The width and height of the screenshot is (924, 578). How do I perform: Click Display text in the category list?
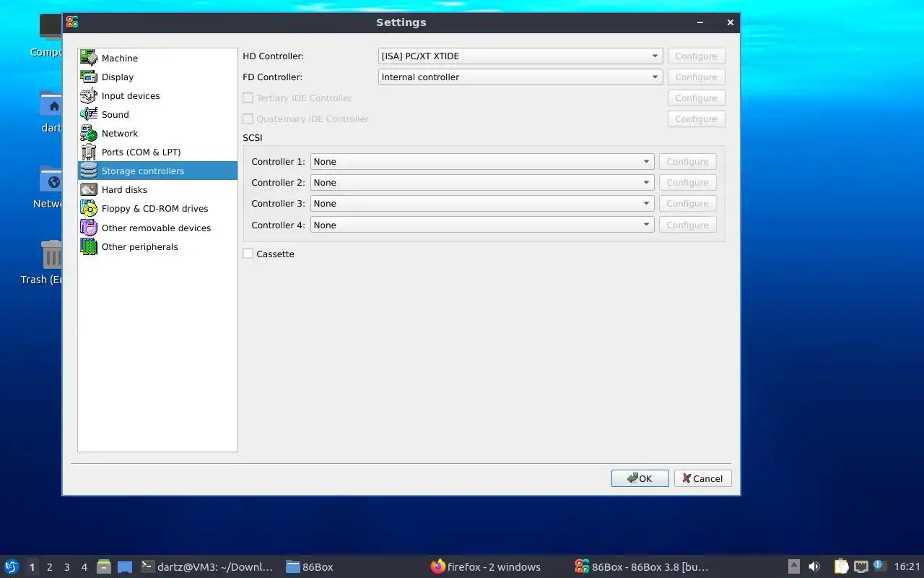[118, 77]
